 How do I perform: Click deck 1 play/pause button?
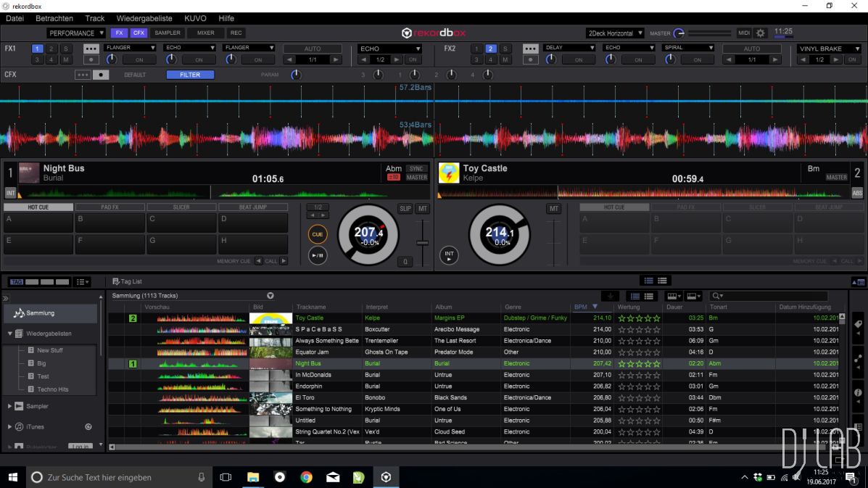coord(317,255)
